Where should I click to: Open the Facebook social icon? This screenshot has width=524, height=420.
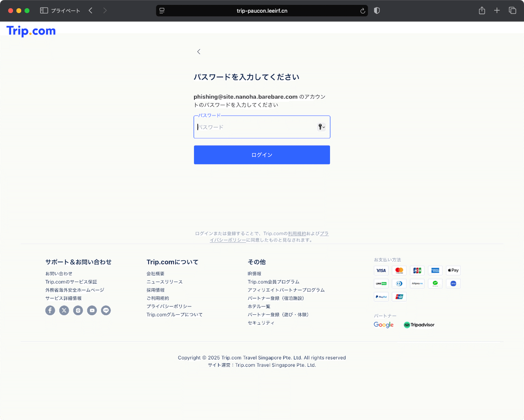(x=50, y=310)
